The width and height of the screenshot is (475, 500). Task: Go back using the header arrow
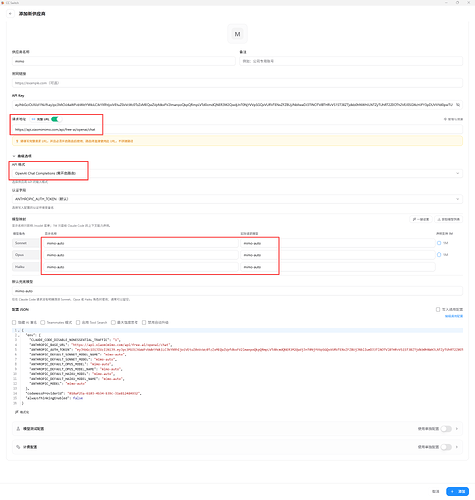pos(10,14)
